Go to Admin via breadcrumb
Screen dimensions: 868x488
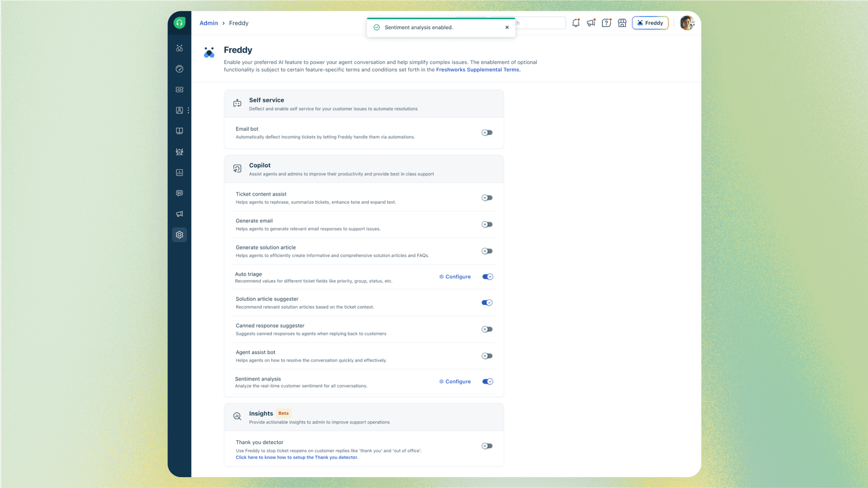pos(209,23)
